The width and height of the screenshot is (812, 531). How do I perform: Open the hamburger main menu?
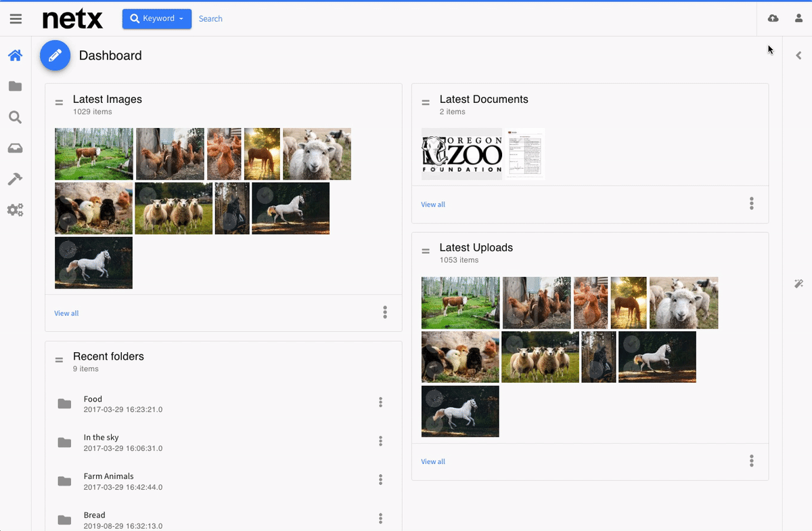16,19
